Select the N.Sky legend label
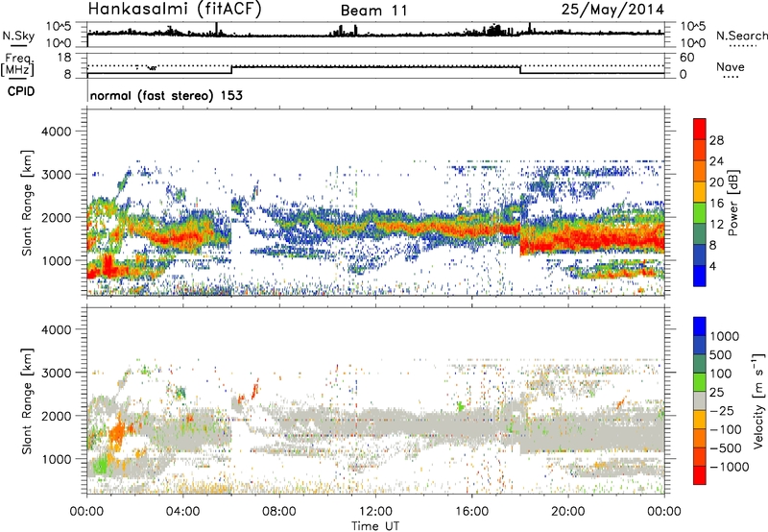Image resolution: width=768 pixels, height=532 pixels. click(x=18, y=36)
